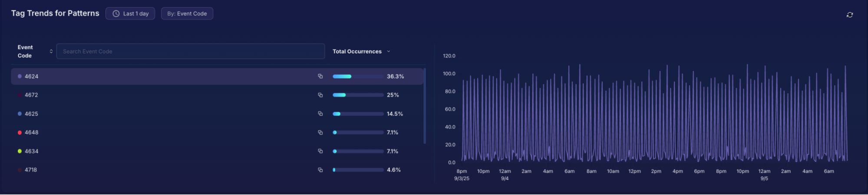Open the Last 1 day time range selector

pos(130,13)
